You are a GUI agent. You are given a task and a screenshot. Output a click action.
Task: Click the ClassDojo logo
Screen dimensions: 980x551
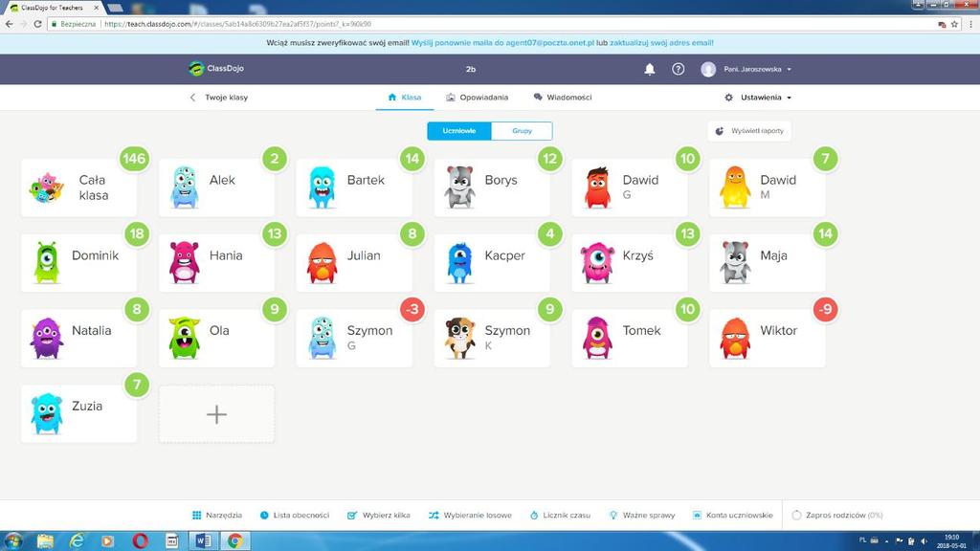[x=216, y=69]
